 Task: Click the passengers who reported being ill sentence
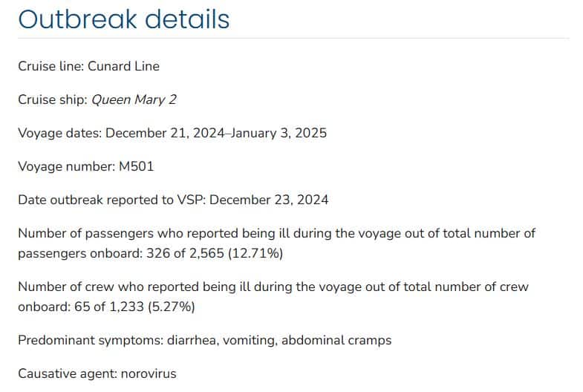[x=276, y=244]
